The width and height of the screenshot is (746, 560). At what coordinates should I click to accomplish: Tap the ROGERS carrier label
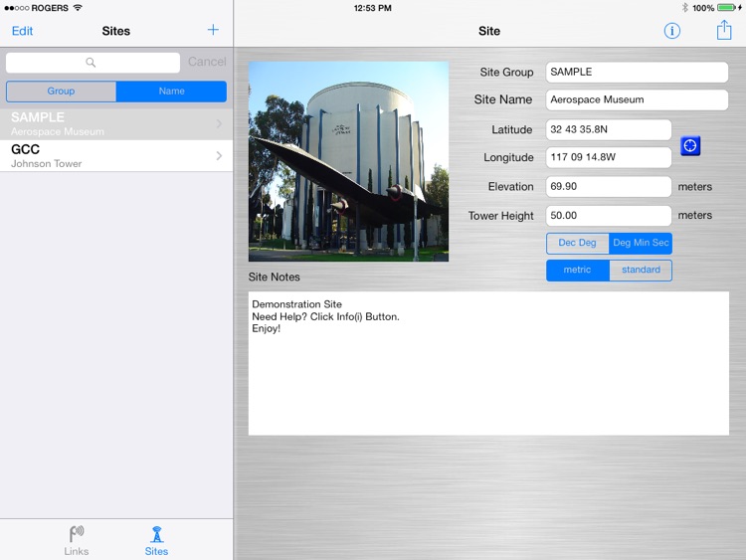pyautogui.click(x=50, y=8)
